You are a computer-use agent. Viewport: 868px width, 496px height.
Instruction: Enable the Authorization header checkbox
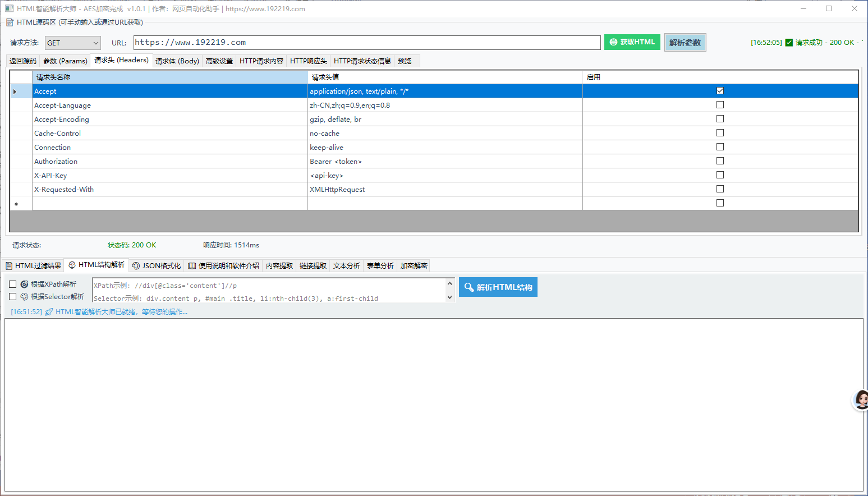click(x=720, y=161)
